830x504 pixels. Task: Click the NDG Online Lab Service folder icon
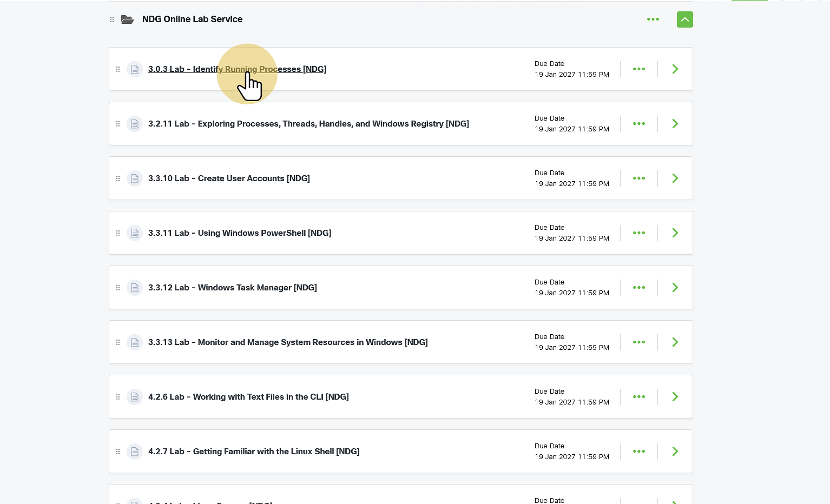pyautogui.click(x=127, y=19)
